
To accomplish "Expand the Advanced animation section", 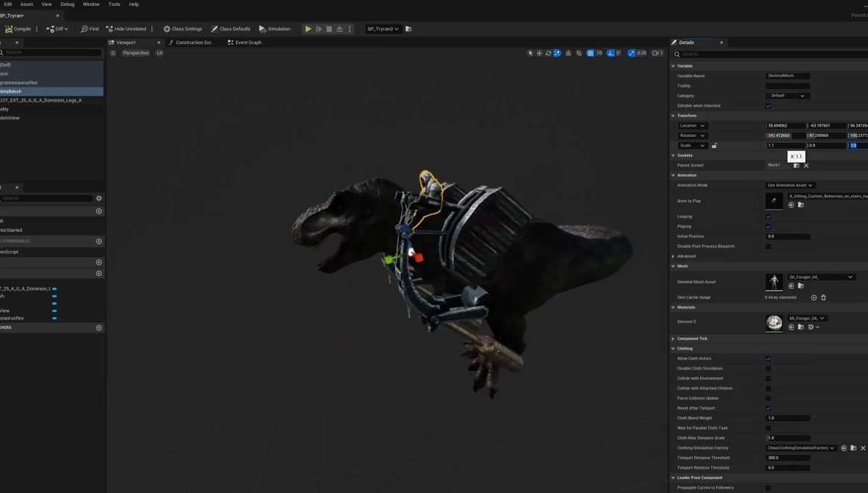I will (673, 257).
